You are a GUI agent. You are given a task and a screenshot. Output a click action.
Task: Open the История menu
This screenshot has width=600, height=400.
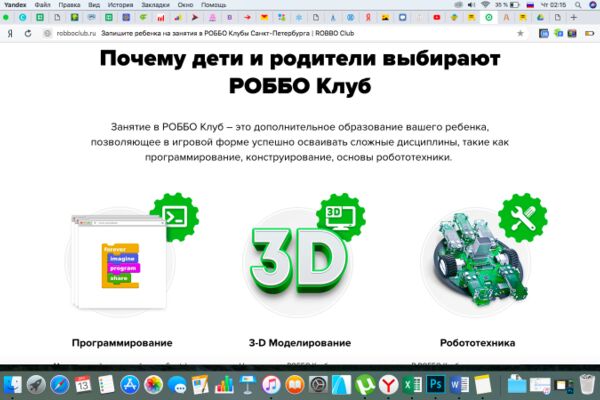(x=120, y=5)
